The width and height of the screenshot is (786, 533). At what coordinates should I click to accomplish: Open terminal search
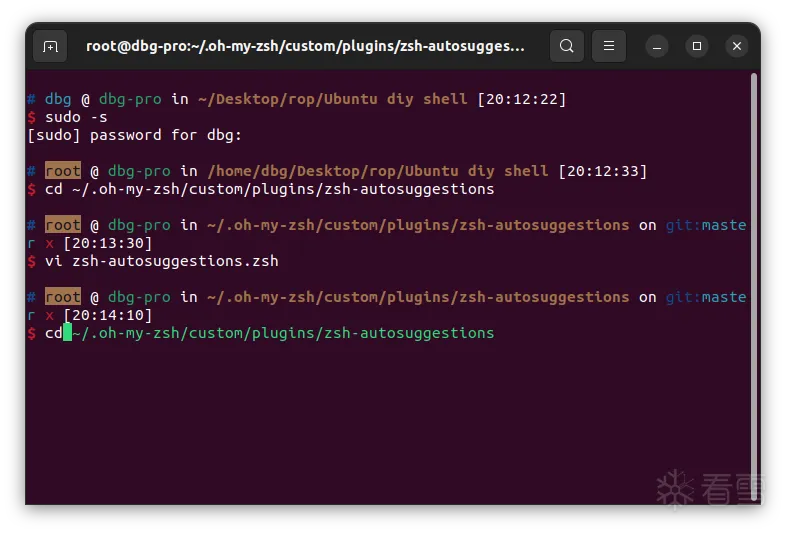tap(566, 46)
